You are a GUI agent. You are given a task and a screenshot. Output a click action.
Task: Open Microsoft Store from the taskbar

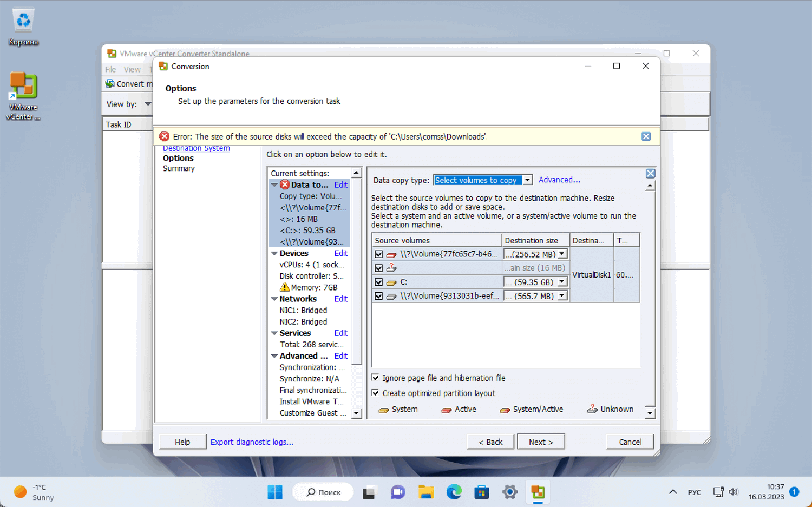point(482,492)
